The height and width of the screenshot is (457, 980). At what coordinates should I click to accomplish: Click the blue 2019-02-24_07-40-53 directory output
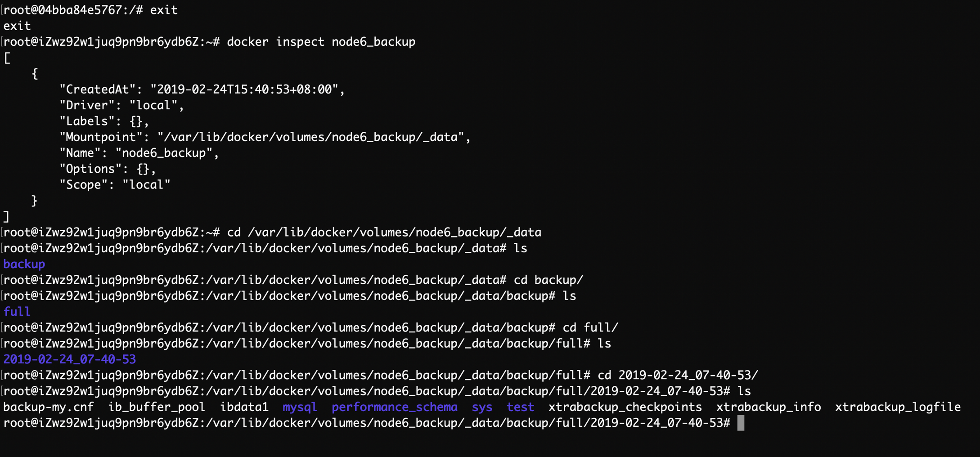[x=69, y=359]
